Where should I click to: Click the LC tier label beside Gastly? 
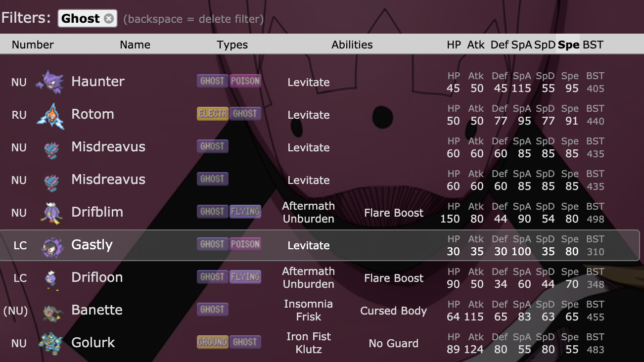(x=20, y=245)
